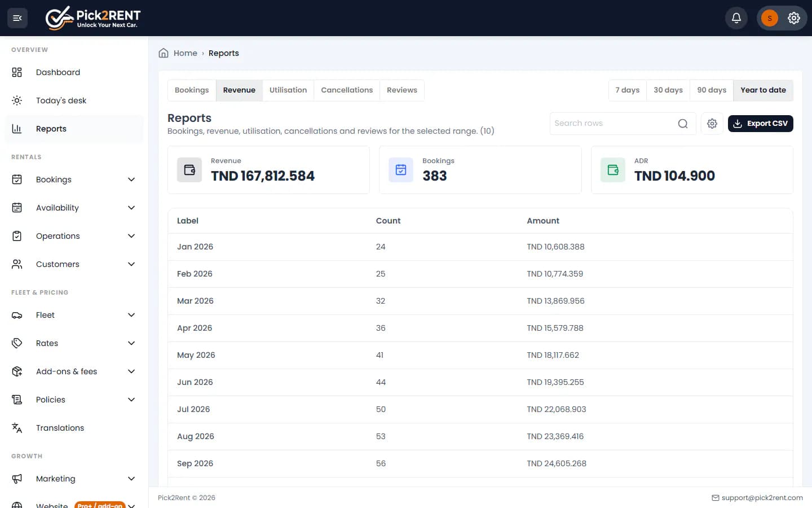Select the 30 days range
Image resolution: width=812 pixels, height=508 pixels.
(x=668, y=90)
